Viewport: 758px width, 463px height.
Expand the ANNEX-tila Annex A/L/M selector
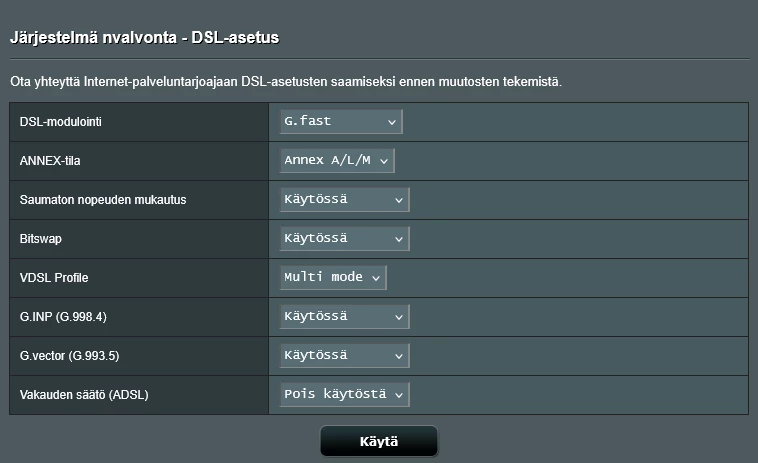coord(337,160)
